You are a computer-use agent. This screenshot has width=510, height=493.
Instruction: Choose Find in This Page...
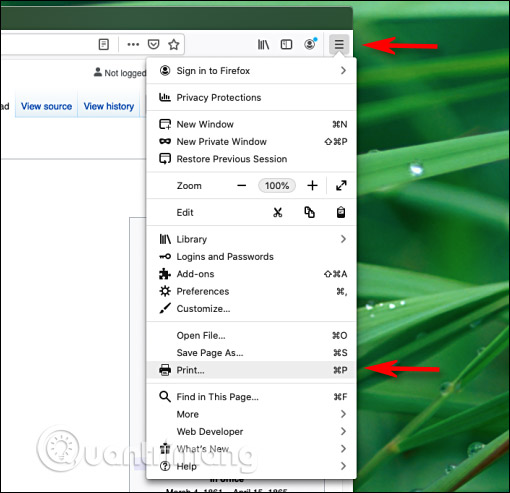pyautogui.click(x=252, y=397)
